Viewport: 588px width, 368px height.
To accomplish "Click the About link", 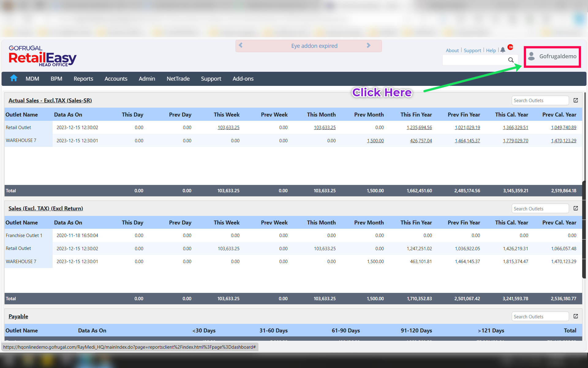I will pos(452,50).
